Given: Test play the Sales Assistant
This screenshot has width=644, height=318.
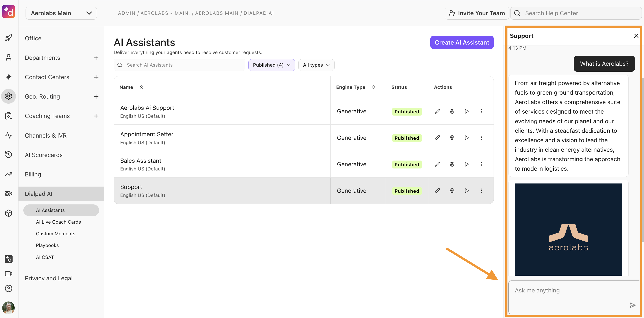Looking at the screenshot, I should (466, 164).
